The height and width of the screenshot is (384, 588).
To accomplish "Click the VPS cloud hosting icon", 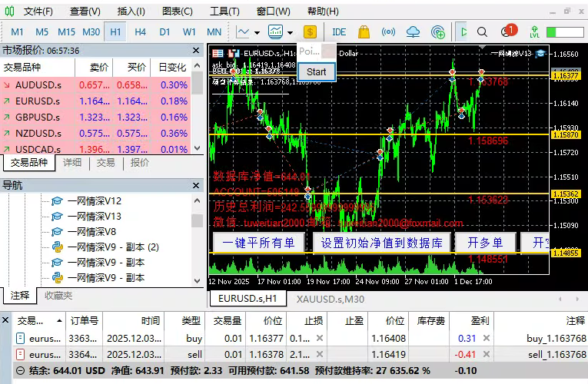I will point(414,31).
